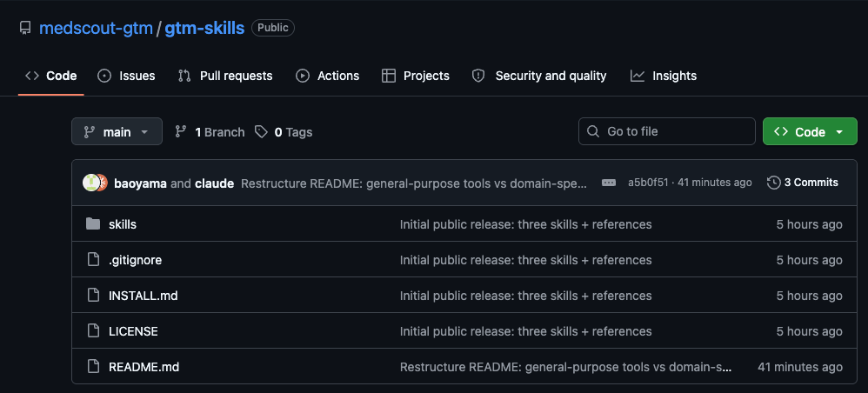Open the medscout-gtm owner link
Screen dimensions: 868x393
click(96, 28)
